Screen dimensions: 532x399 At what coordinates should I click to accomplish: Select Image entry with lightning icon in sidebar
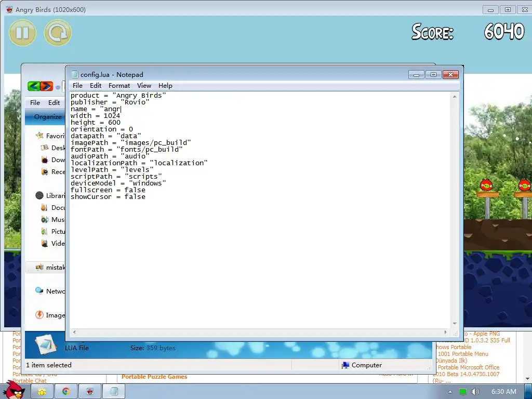pyautogui.click(x=50, y=315)
